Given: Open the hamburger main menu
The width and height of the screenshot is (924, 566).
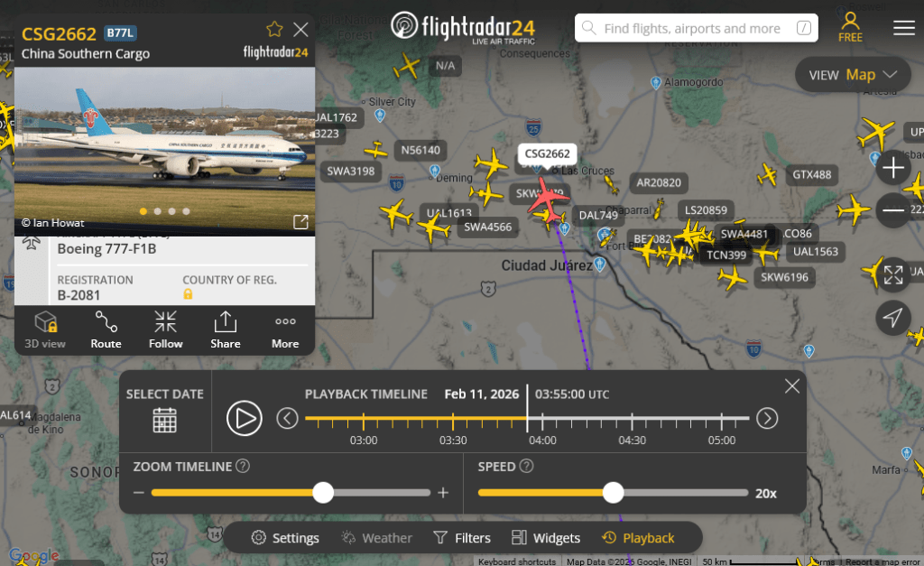Looking at the screenshot, I should tap(903, 28).
